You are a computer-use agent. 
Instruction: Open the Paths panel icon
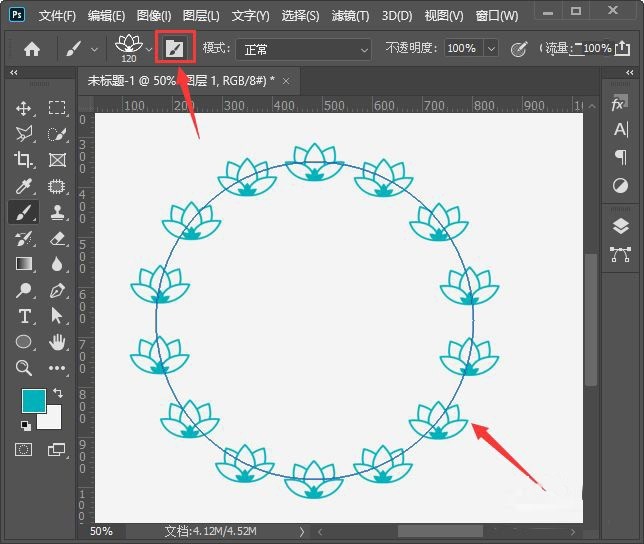[x=620, y=254]
